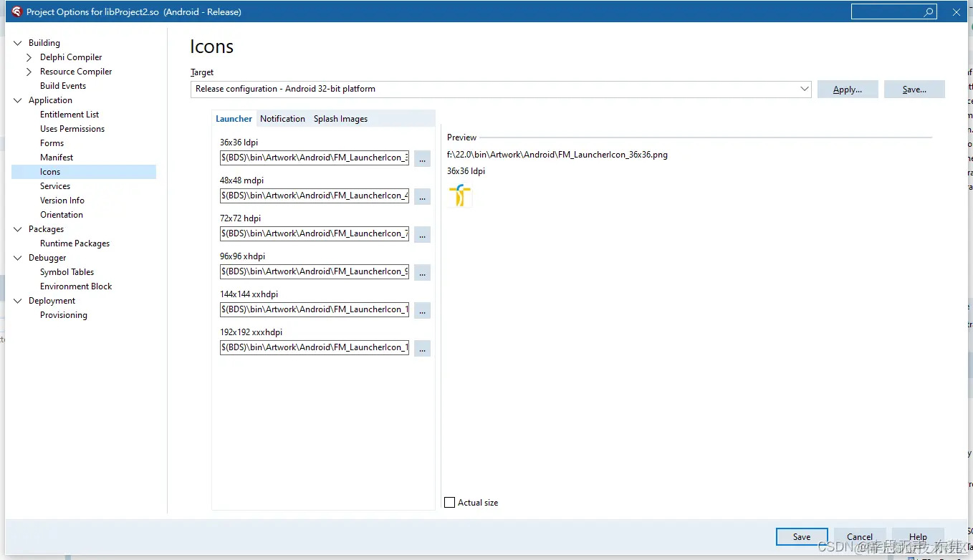Click the Help button
The image size is (973, 560).
pos(918,537)
